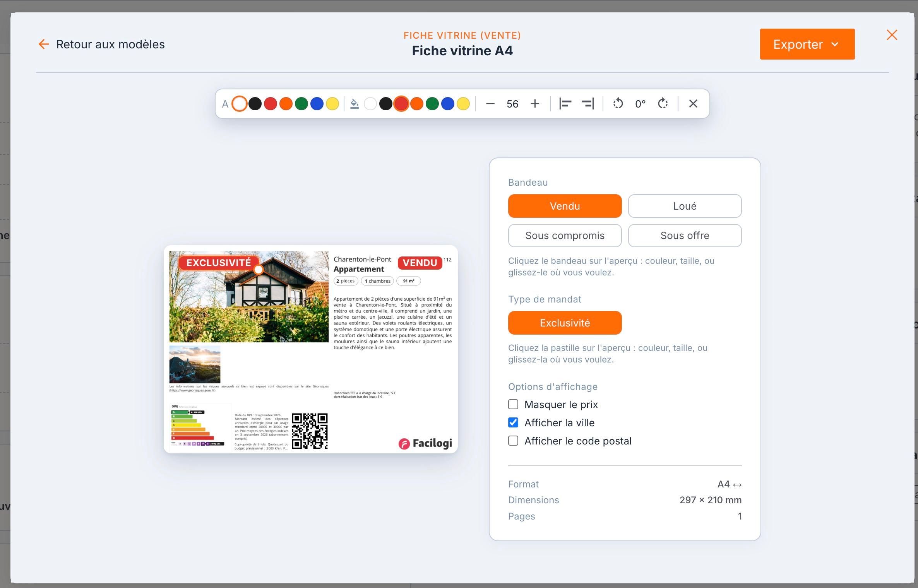The image size is (918, 588).
Task: Rotate the banner counterclockwise
Action: 618,104
